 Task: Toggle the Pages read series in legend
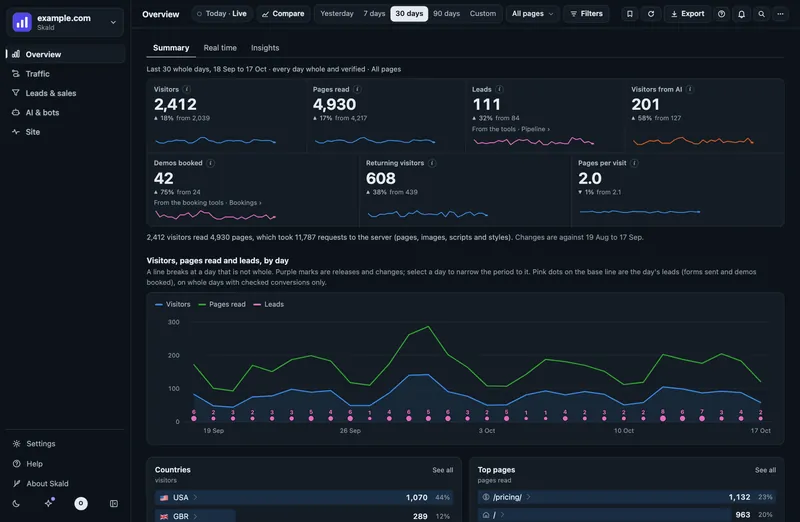[x=222, y=304]
